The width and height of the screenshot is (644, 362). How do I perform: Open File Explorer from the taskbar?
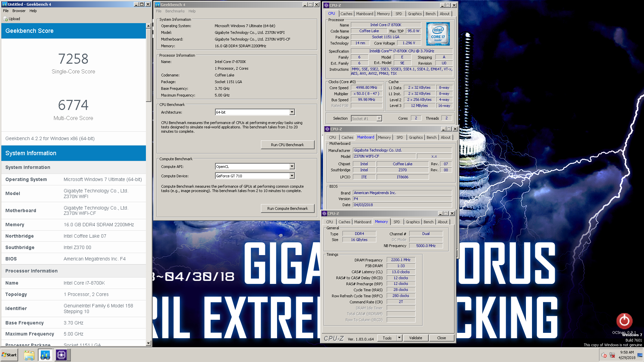[x=29, y=355]
